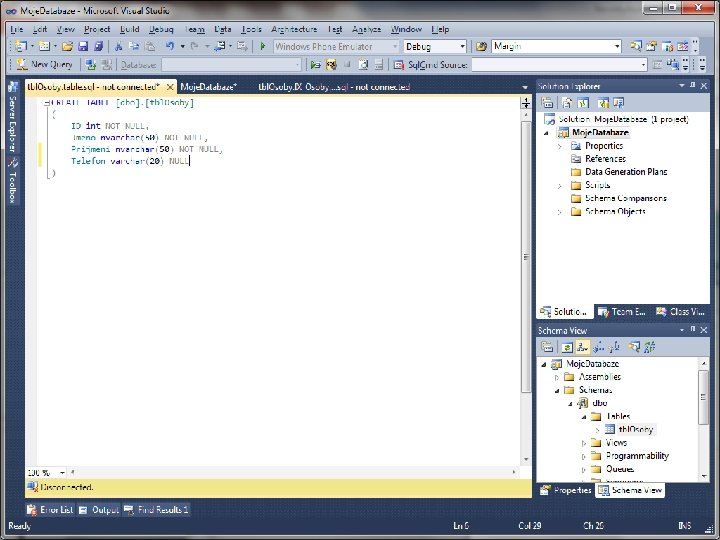
Task: Start debugging with the green play icon
Action: point(263,46)
